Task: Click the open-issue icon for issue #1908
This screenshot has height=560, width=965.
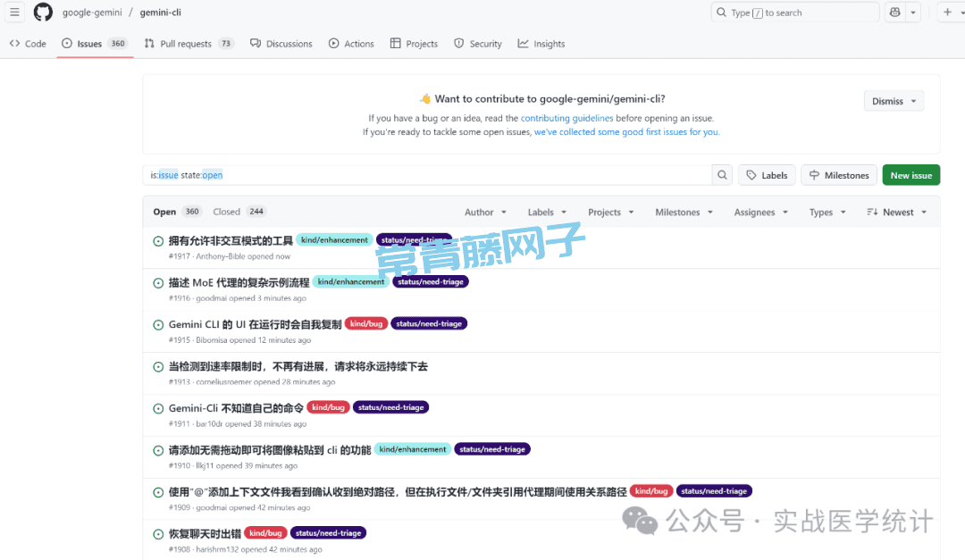Action: click(x=158, y=534)
